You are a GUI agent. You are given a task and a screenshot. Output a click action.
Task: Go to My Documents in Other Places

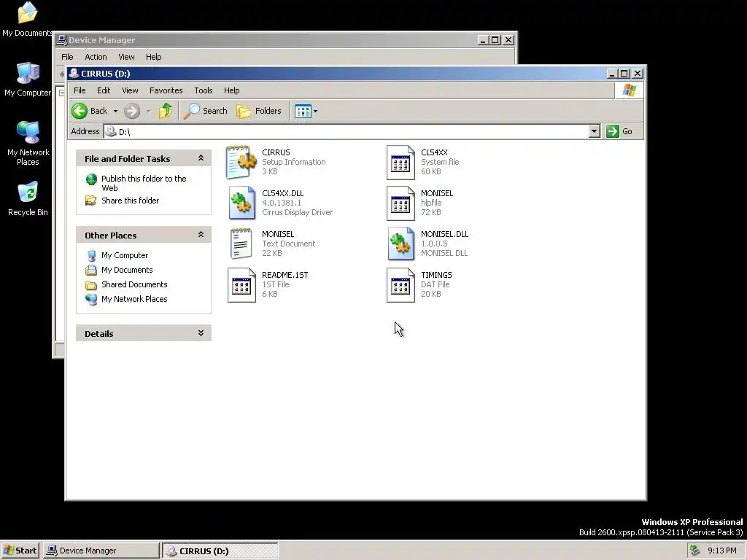[127, 270]
